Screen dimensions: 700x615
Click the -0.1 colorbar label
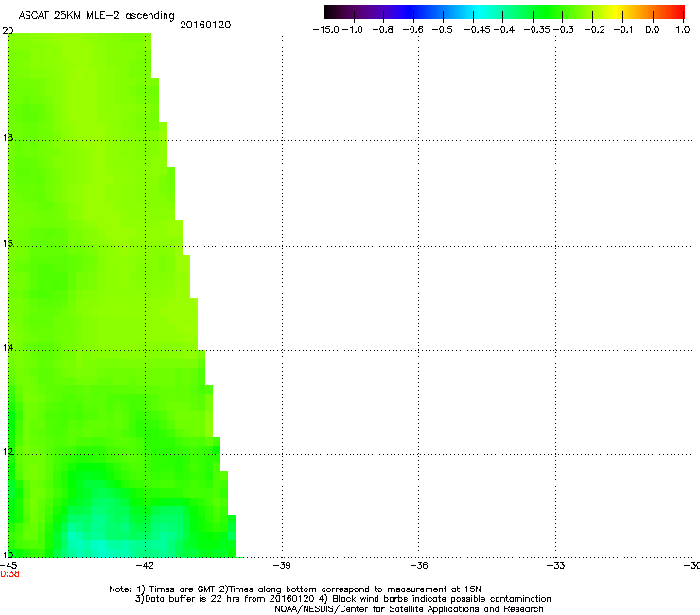click(623, 30)
